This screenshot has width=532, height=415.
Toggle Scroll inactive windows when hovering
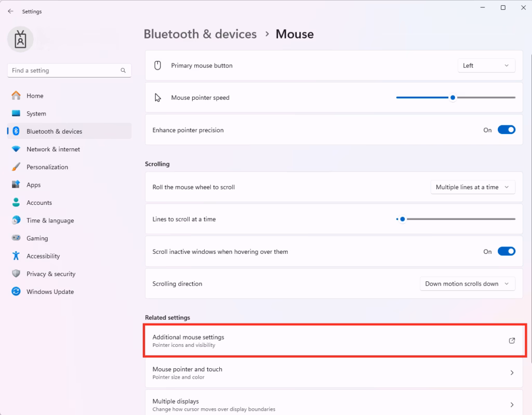click(x=506, y=251)
